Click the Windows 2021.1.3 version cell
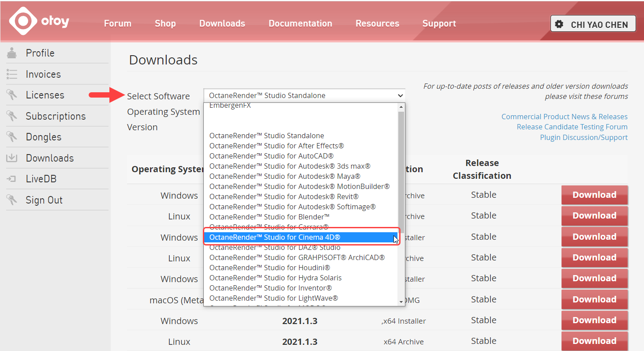 300,321
